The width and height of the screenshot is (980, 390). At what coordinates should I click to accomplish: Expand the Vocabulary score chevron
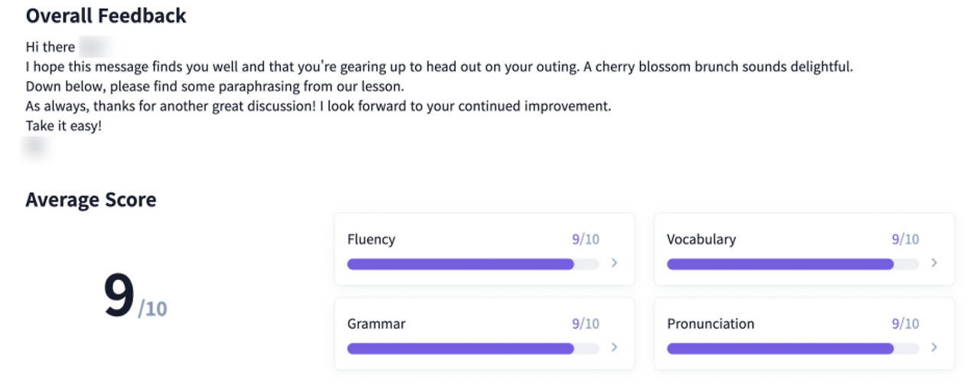point(933,263)
